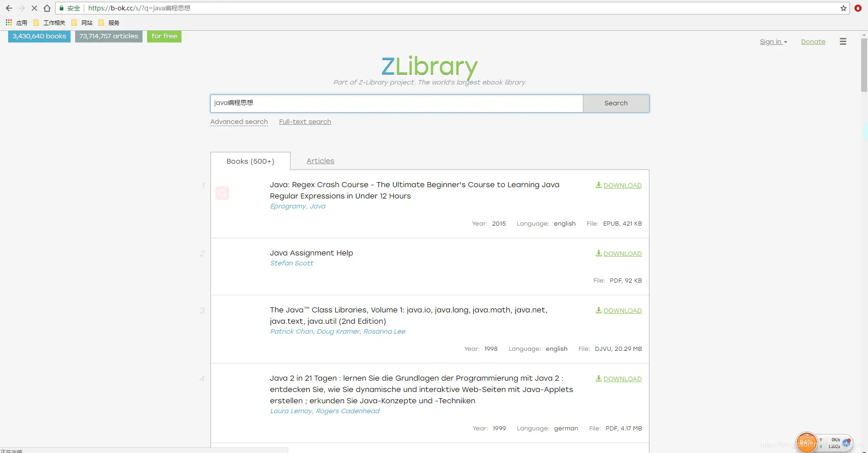Bookmark this page with the star icon
868x453 pixels.
point(844,8)
